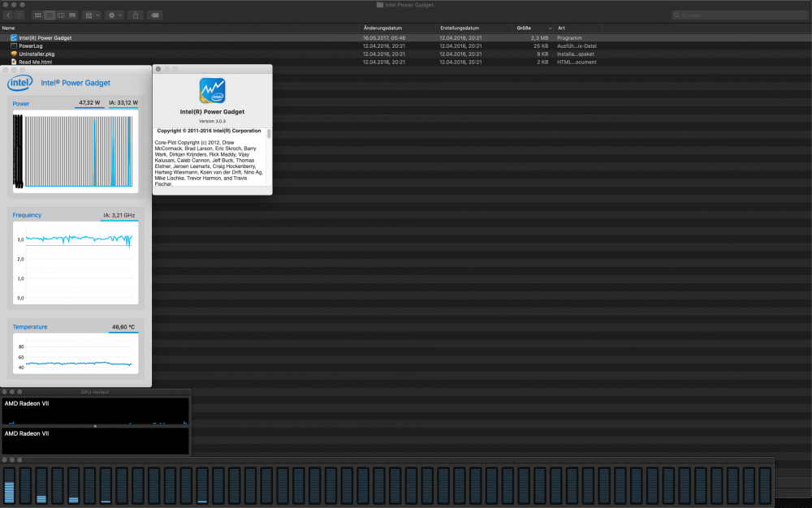The width and height of the screenshot is (812, 508).
Task: Click the About window credits scrollbar
Action: click(269, 134)
